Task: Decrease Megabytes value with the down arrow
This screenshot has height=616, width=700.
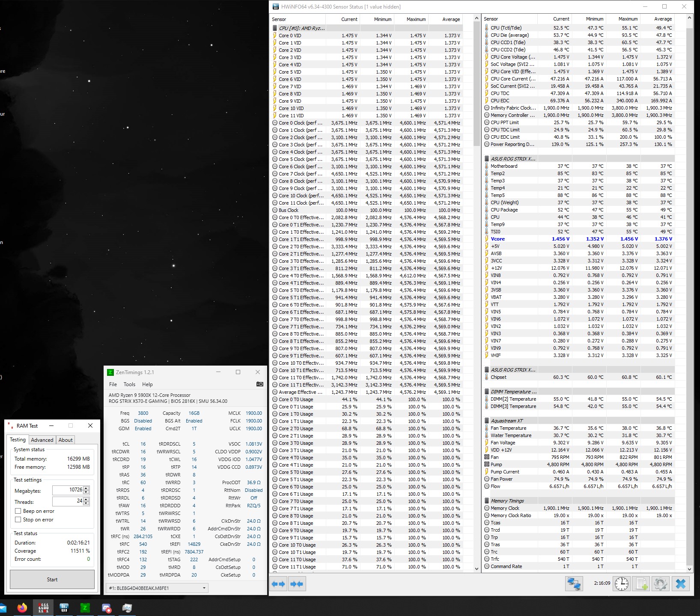Action: [x=86, y=492]
